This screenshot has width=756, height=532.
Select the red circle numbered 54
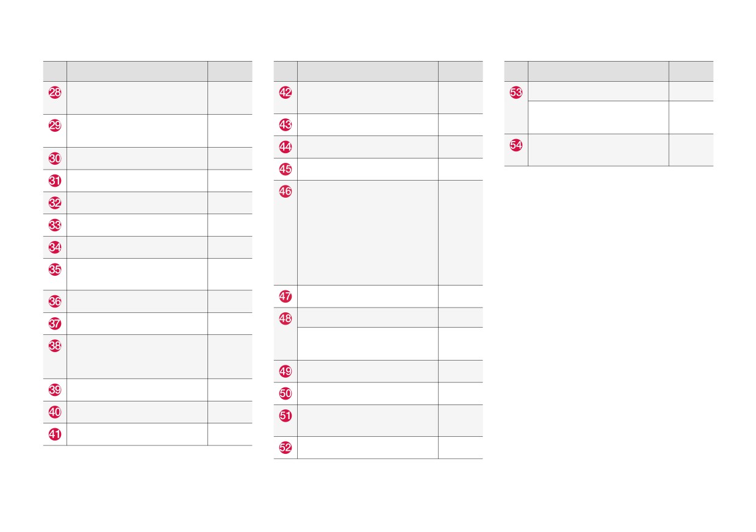516,145
